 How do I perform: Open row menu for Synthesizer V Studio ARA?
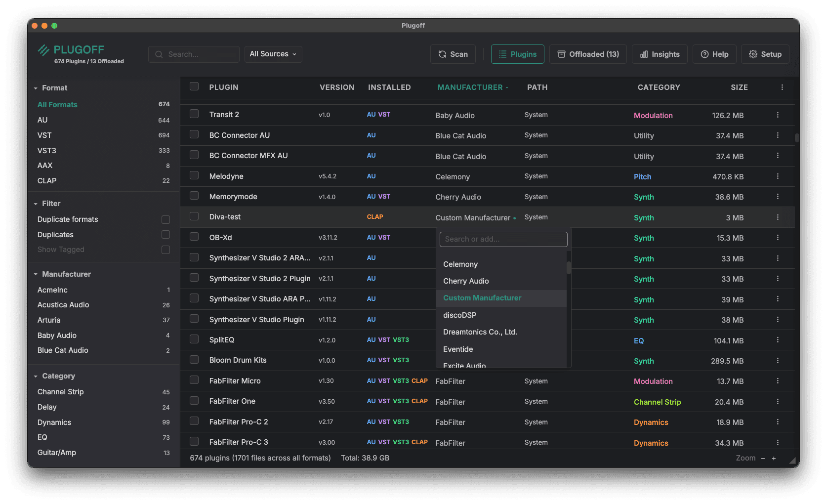(778, 299)
